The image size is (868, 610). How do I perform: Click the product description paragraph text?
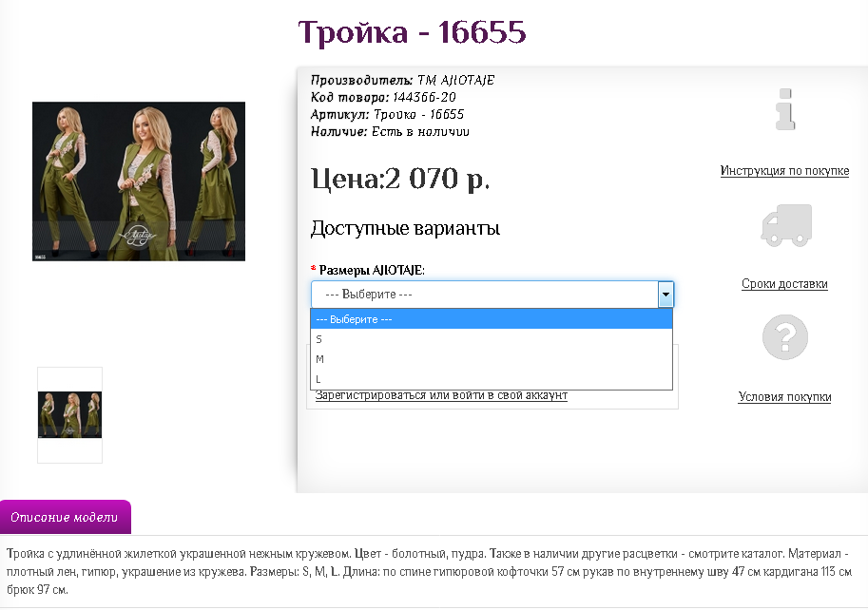tap(428, 571)
